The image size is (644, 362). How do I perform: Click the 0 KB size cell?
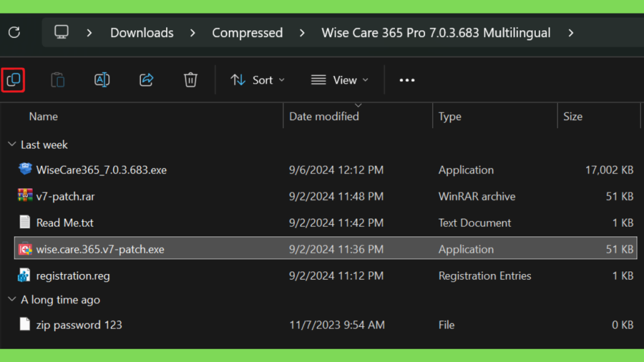coord(623,325)
